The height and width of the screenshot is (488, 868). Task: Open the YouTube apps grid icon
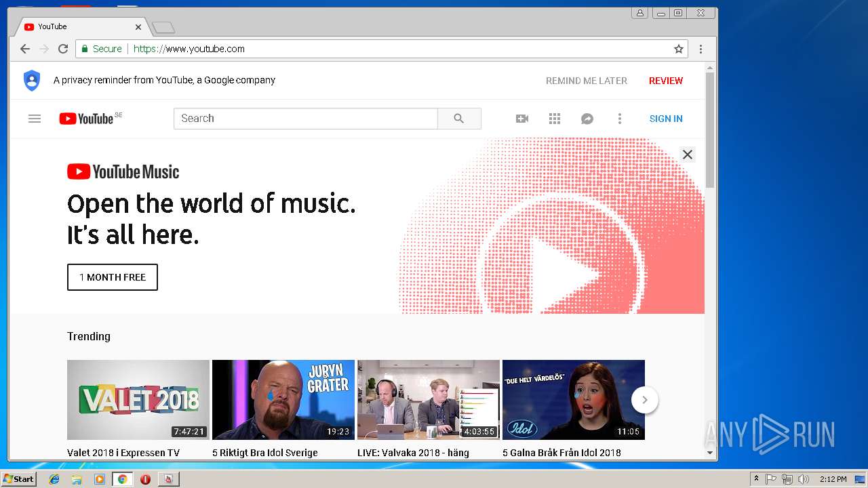555,119
